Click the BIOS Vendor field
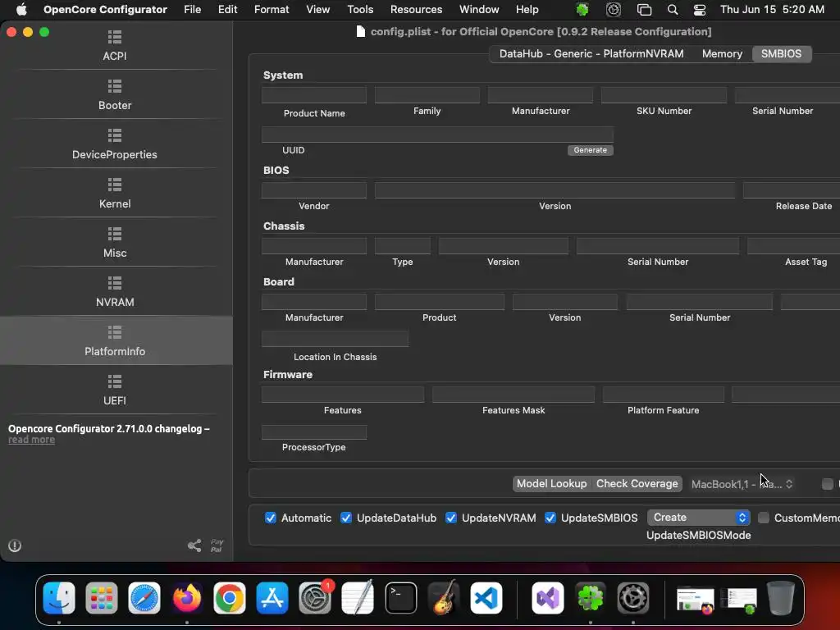 (314, 189)
